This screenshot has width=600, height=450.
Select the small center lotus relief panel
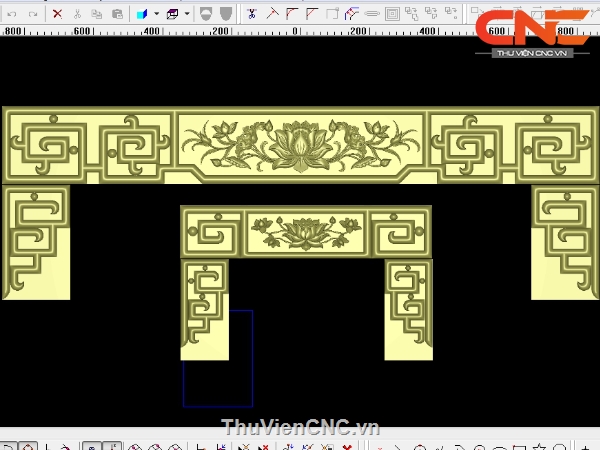pyautogui.click(x=305, y=233)
